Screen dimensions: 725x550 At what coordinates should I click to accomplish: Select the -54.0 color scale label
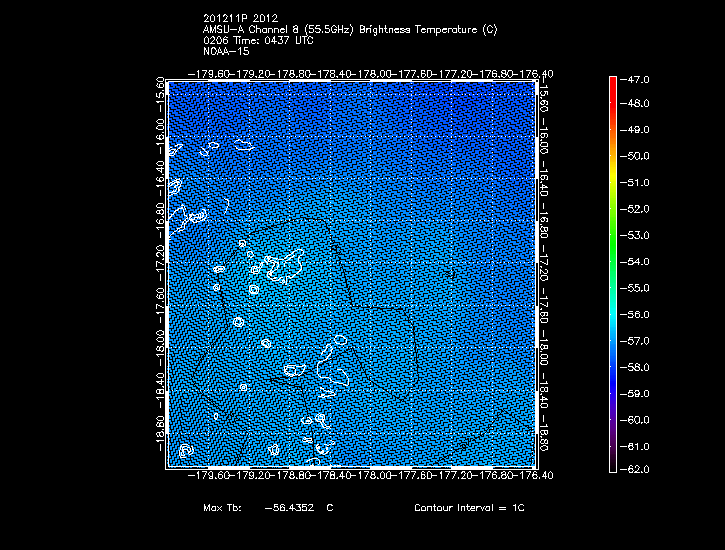[638, 261]
